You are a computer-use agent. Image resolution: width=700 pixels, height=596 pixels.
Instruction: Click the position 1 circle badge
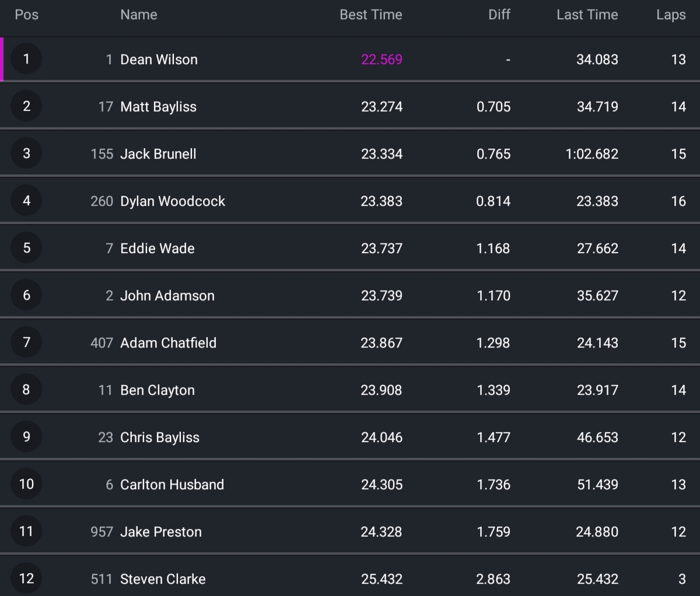coord(26,59)
